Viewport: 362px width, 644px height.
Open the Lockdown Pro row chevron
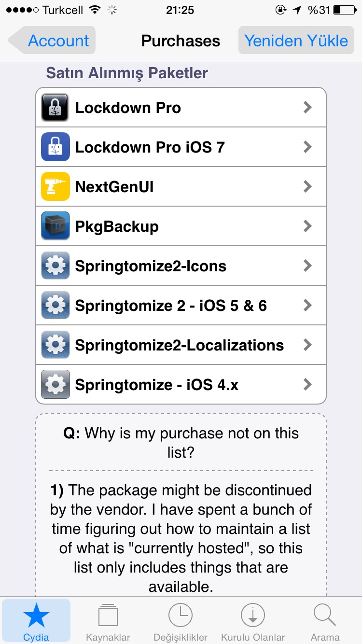click(307, 107)
